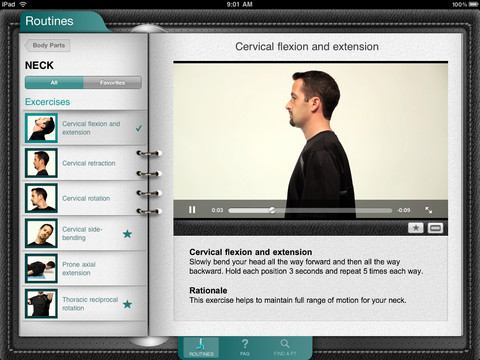480x360 pixels.
Task: Tap the battery indicator
Action: point(473,5)
